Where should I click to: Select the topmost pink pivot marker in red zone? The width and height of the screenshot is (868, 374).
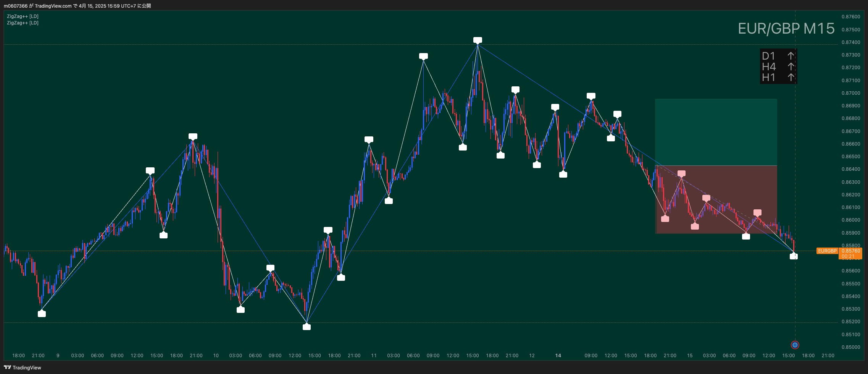[681, 173]
